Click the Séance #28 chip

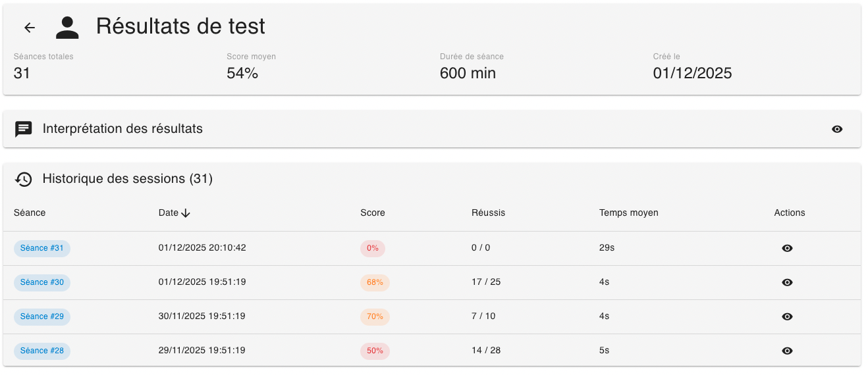click(x=42, y=351)
